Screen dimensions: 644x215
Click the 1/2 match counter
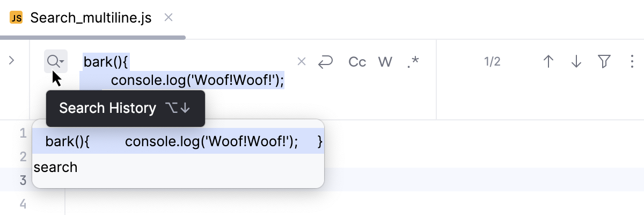[492, 62]
